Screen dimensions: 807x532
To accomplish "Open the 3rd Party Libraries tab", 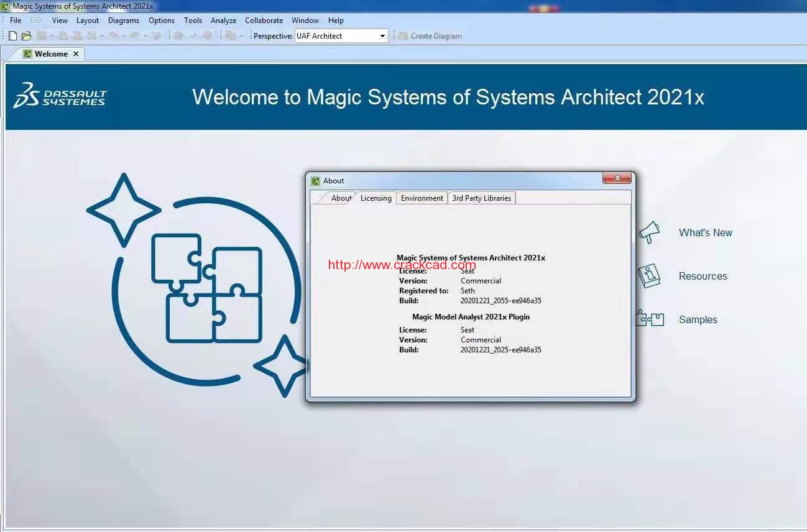I will click(x=482, y=198).
